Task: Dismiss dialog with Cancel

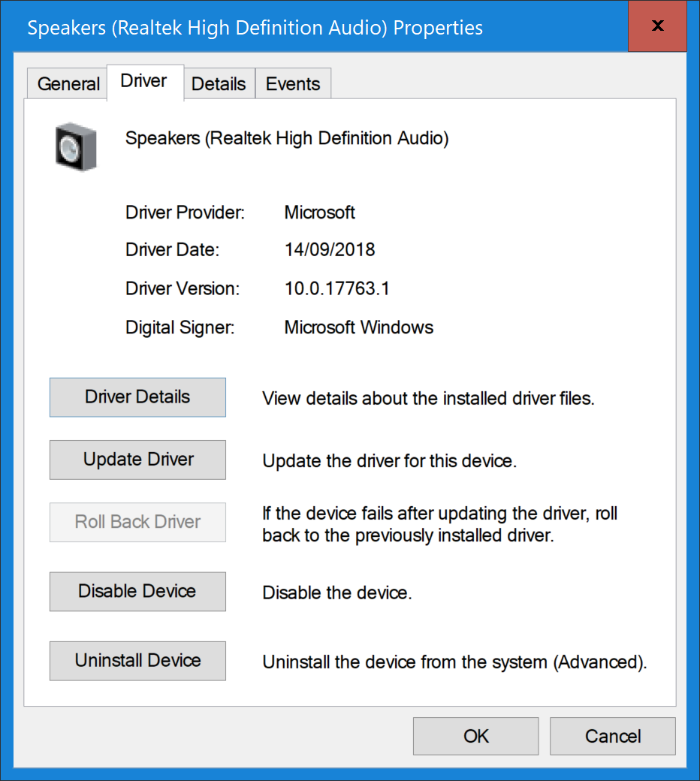Action: point(613,736)
